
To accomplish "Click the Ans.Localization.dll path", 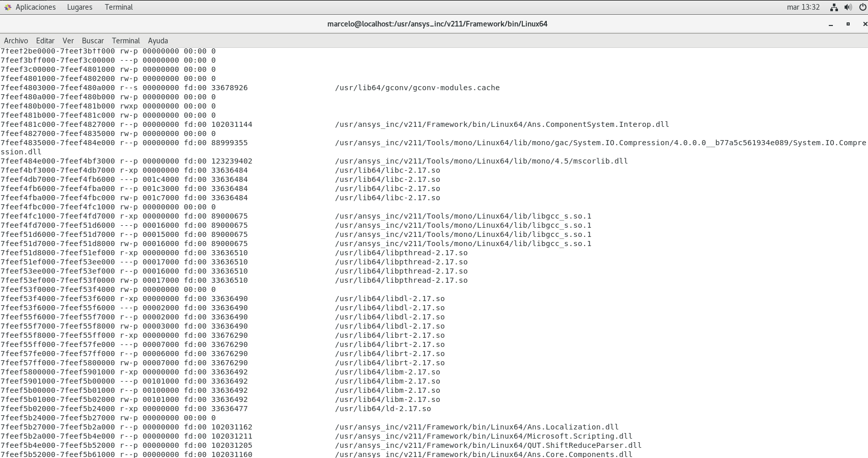I will 477,427.
